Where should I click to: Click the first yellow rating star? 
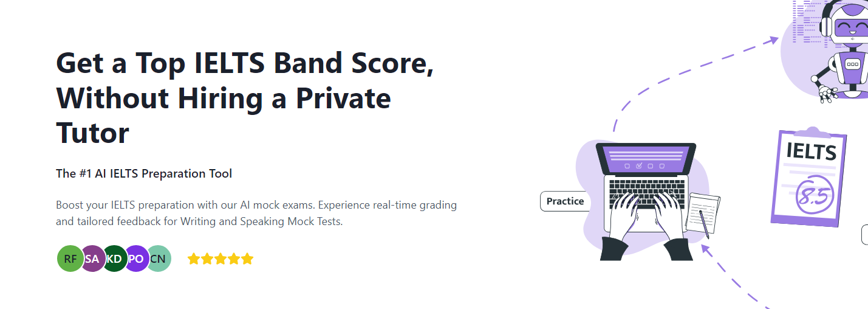click(194, 259)
